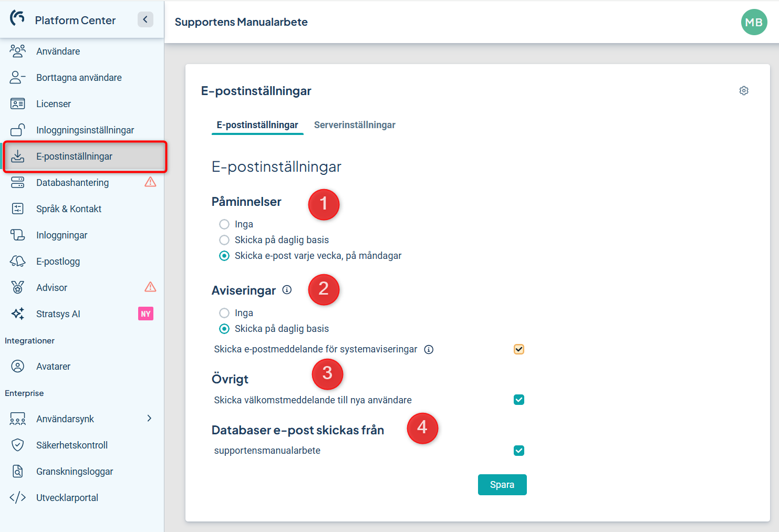
Task: Click the Säkerhetskontroll shield icon
Action: [x=17, y=445]
